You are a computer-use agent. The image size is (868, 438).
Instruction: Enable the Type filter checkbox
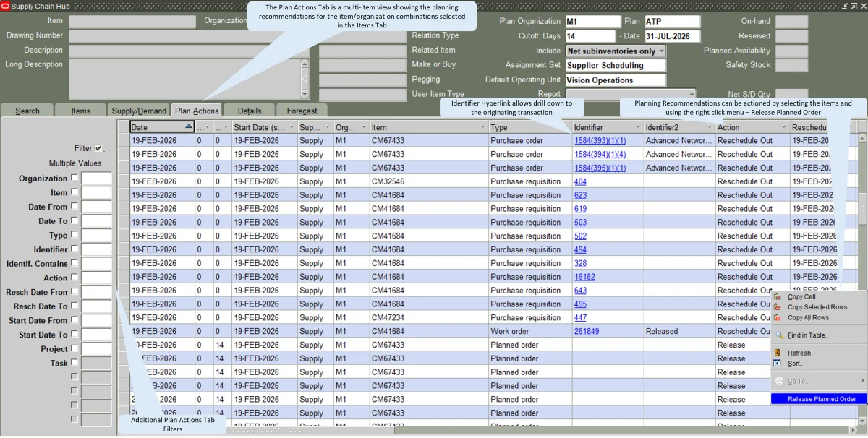click(x=75, y=235)
